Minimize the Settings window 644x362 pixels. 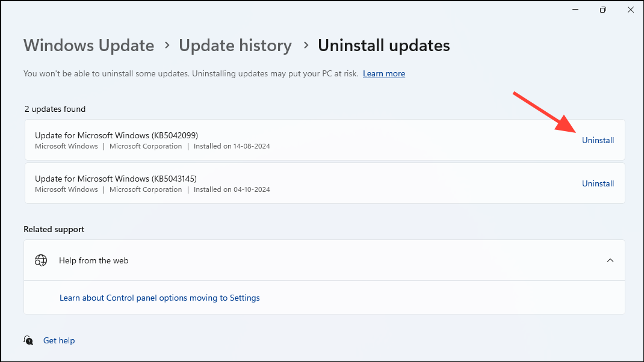[575, 10]
